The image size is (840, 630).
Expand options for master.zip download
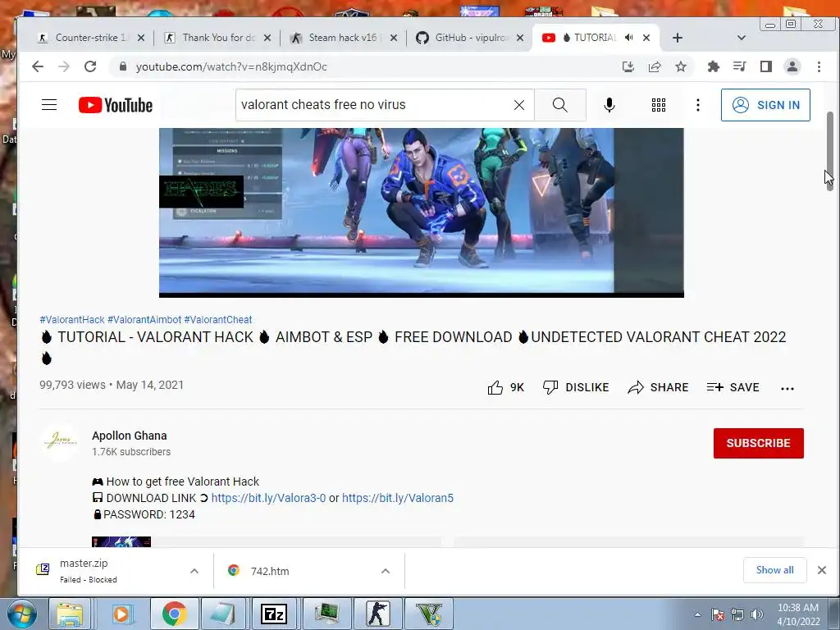194,571
